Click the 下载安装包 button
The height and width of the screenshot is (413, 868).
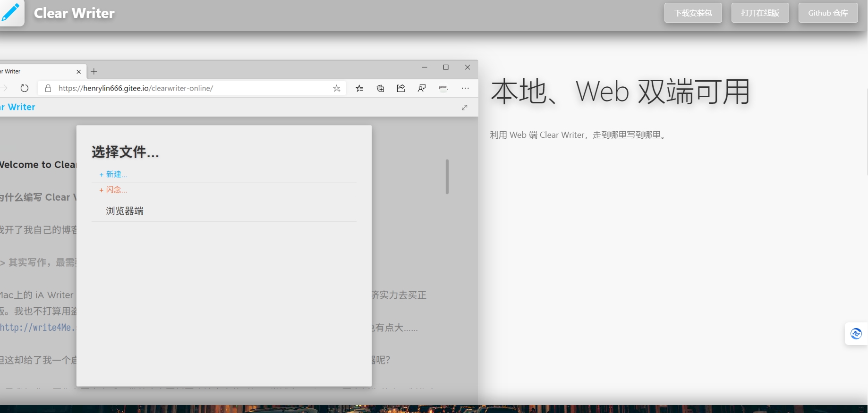click(693, 13)
